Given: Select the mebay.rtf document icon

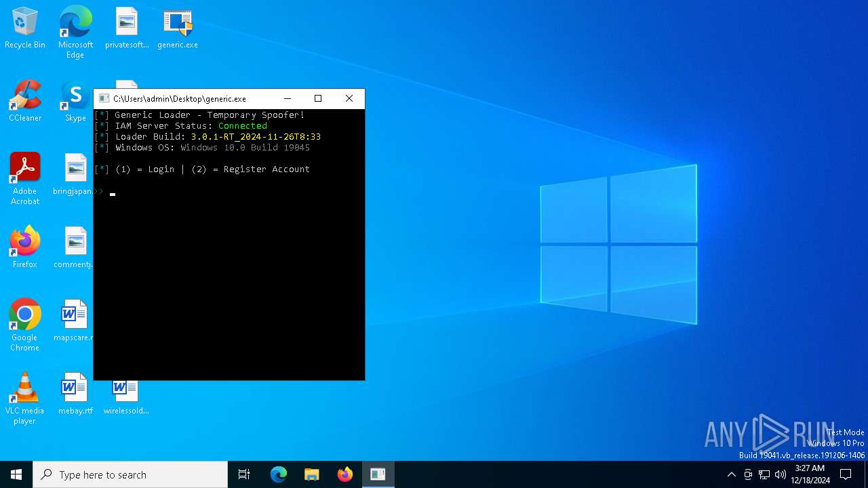Looking at the screenshot, I should (75, 394).
